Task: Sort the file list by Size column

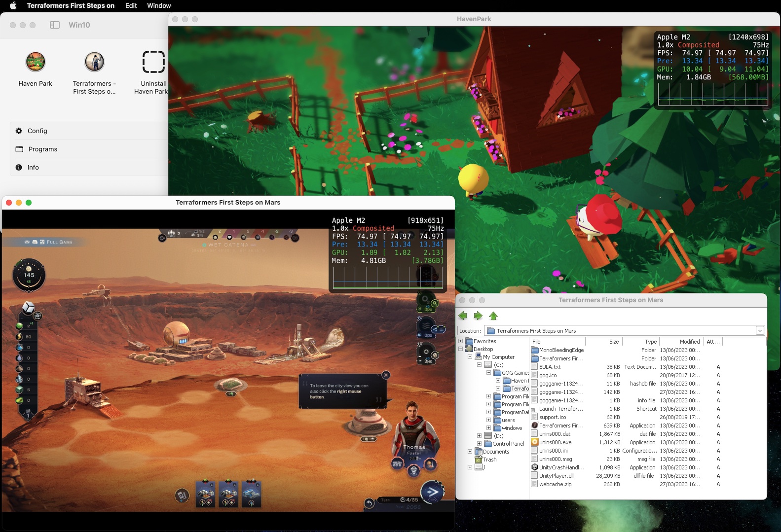Action: pos(603,342)
